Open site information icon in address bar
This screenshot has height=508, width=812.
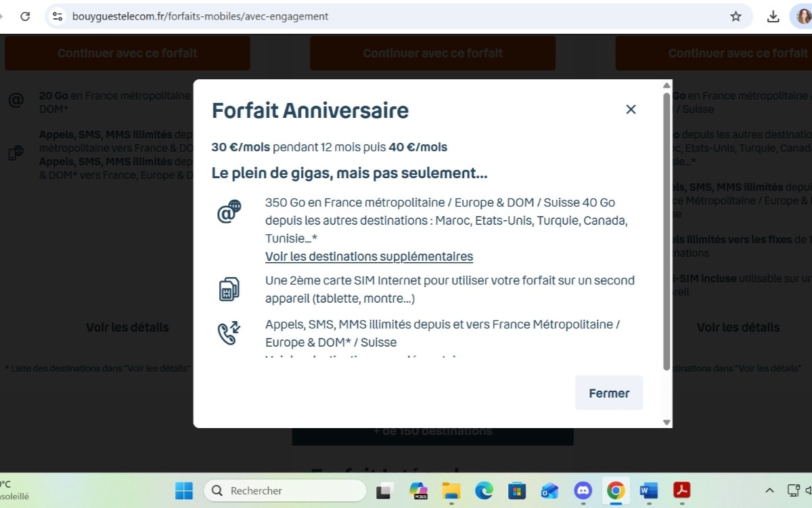58,16
